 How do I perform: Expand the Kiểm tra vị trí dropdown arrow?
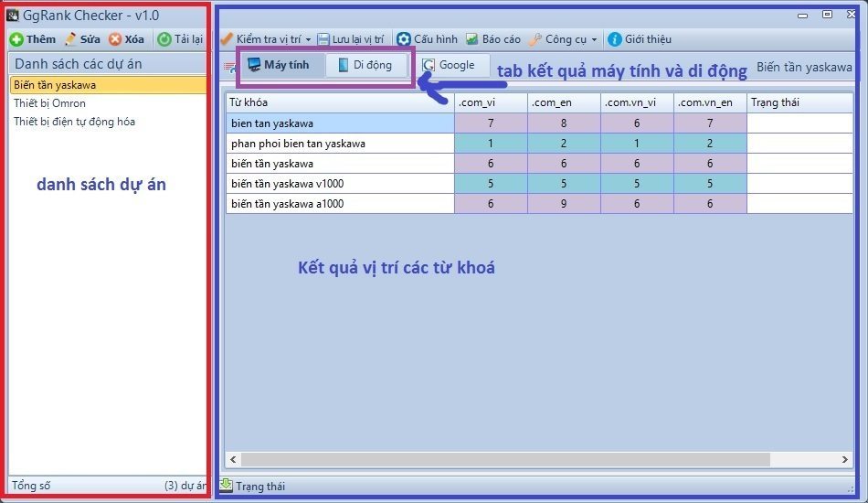[308, 40]
